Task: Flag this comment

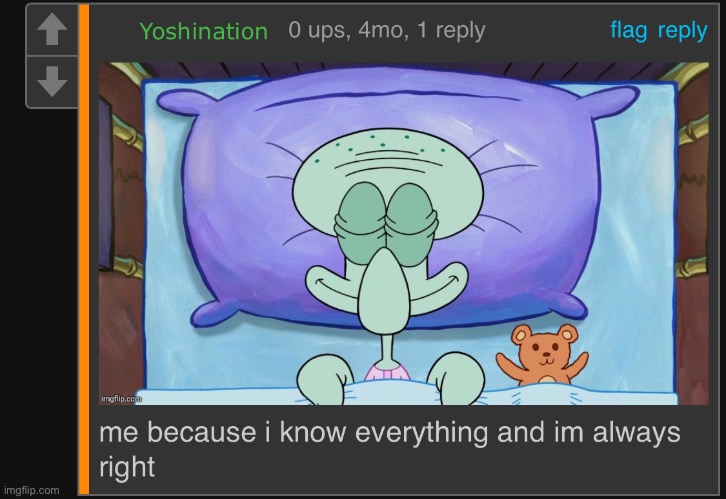Action: 628,31
